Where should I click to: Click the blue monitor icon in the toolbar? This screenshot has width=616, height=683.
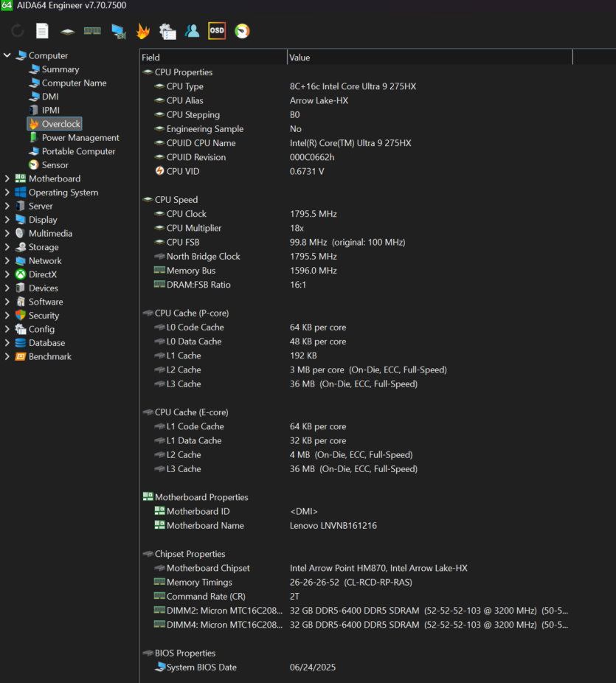pos(119,32)
